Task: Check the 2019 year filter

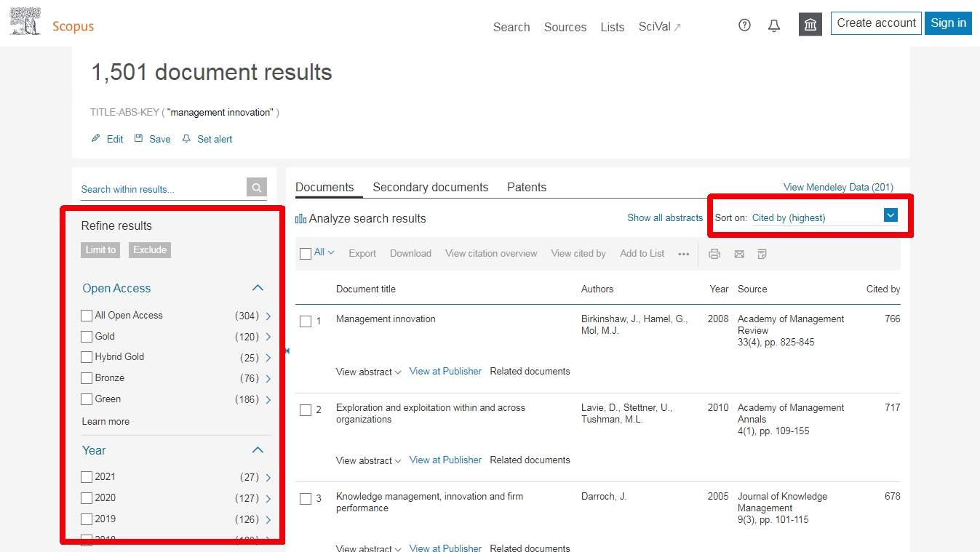Action: pyautogui.click(x=87, y=519)
